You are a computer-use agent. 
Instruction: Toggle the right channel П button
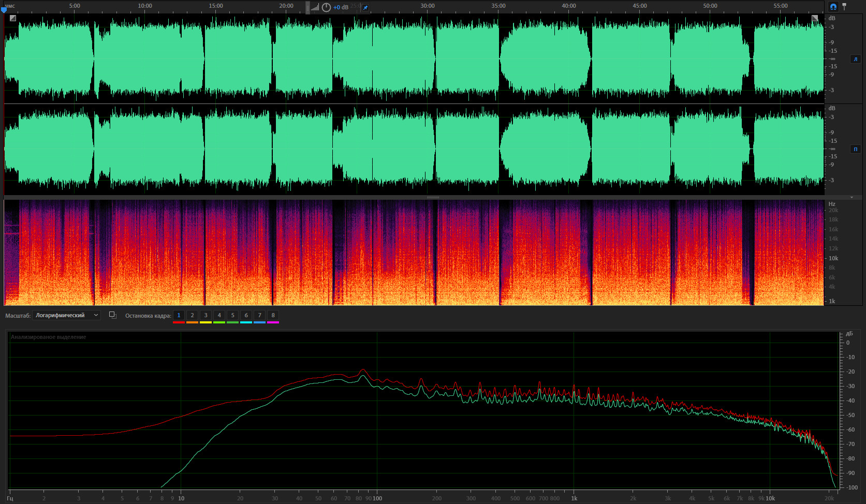[x=855, y=149]
